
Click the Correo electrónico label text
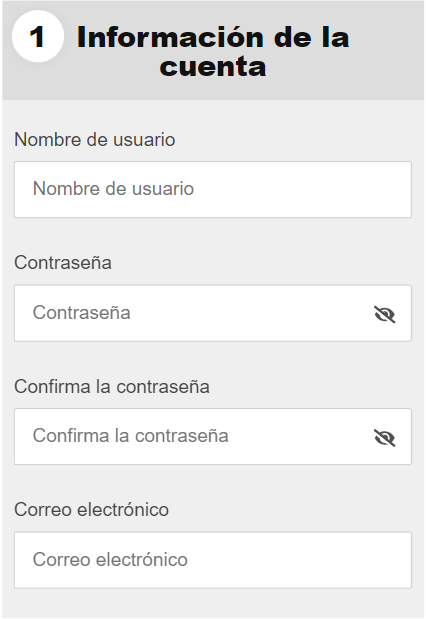coord(92,510)
